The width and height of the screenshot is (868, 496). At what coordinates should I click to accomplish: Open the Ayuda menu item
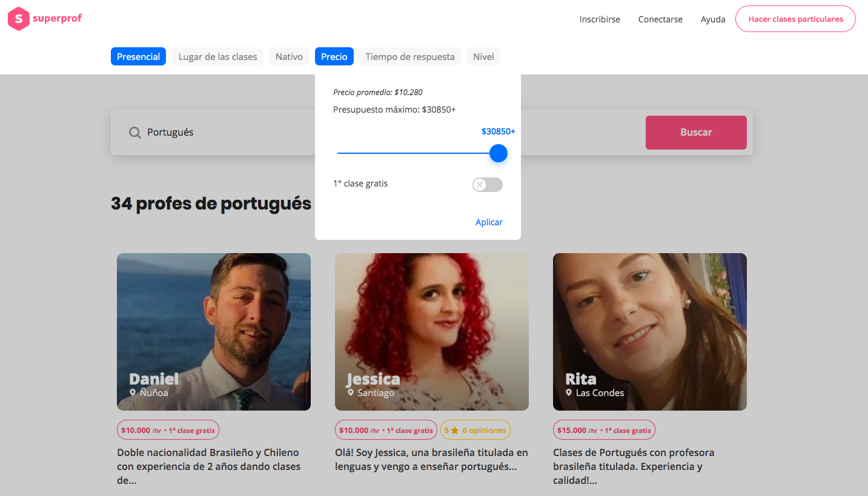coord(713,19)
